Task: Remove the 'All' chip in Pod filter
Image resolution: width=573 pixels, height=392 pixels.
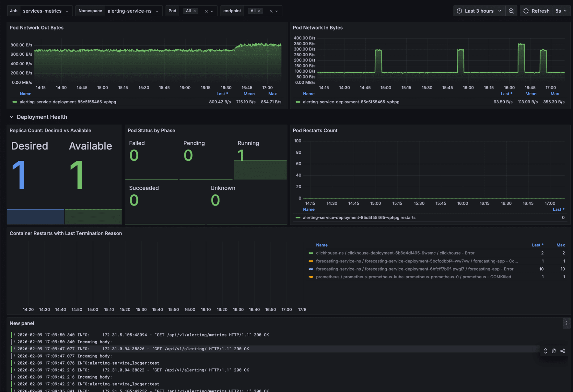Action: point(195,11)
